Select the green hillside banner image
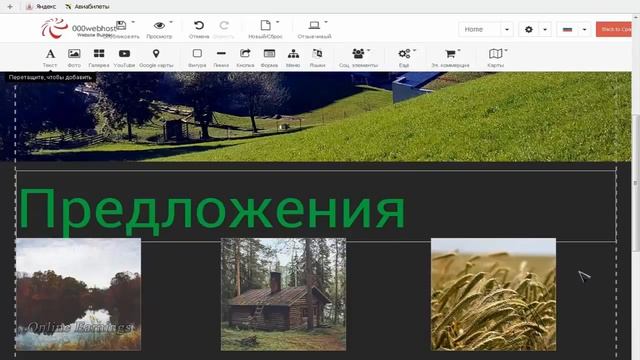Image resolution: width=640 pixels, height=360 pixels. coord(316,116)
